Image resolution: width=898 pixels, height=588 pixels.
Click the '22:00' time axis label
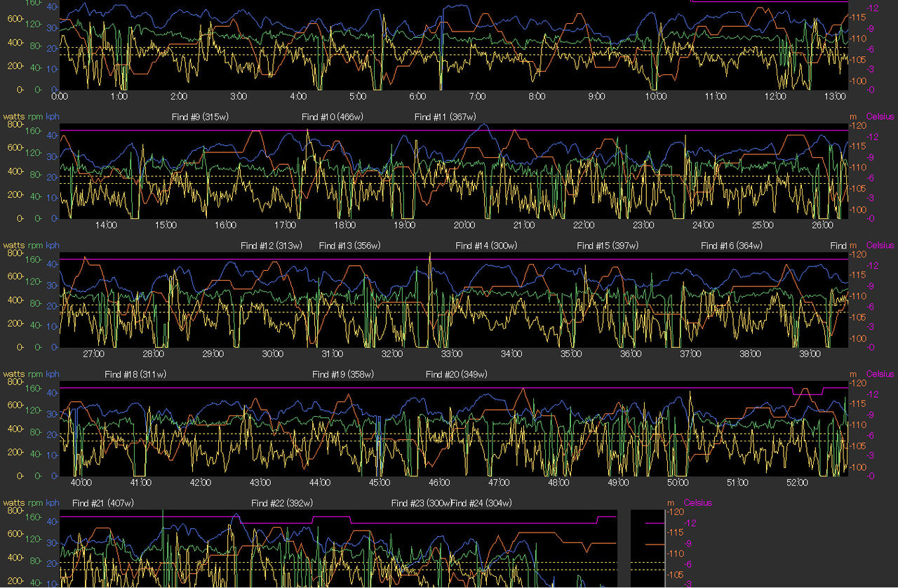point(584,225)
